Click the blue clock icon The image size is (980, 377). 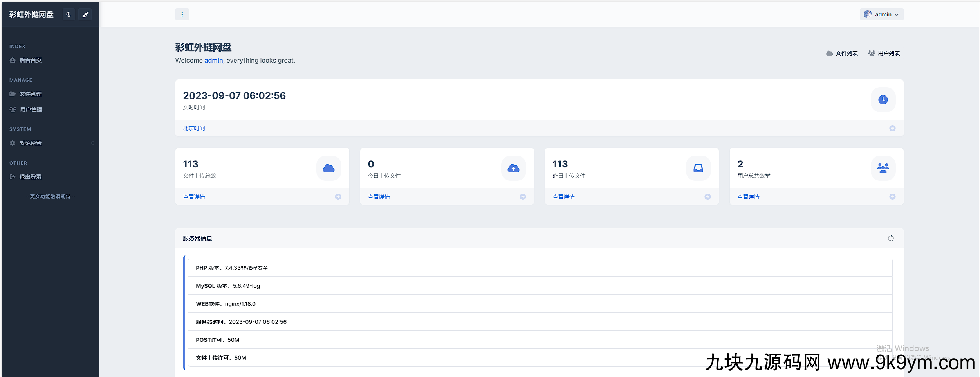pos(883,100)
